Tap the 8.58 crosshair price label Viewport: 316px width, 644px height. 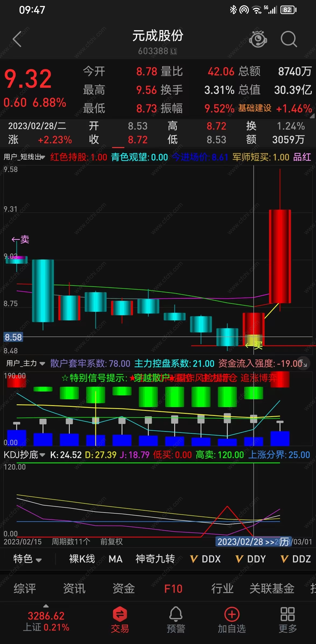(x=13, y=337)
